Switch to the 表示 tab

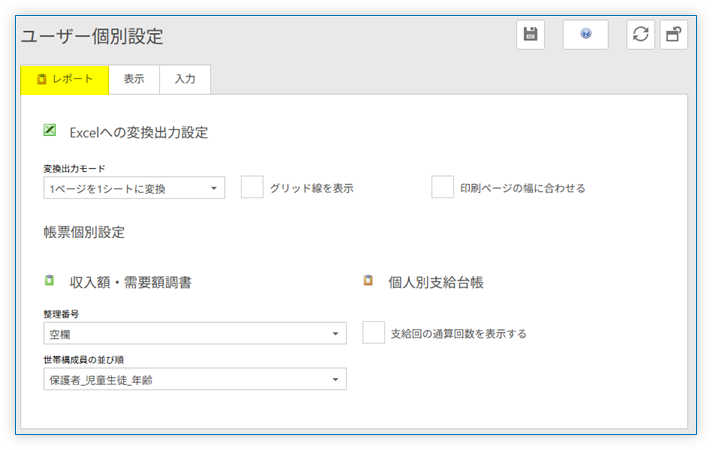[x=134, y=79]
